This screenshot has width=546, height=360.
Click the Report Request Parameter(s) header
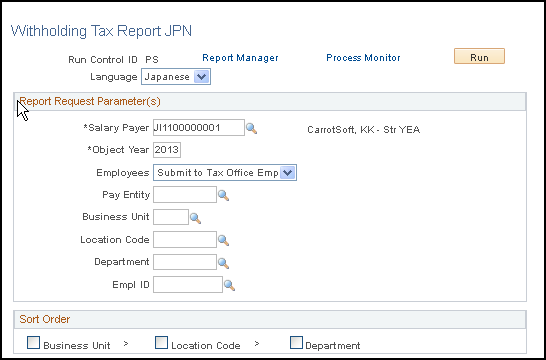(90, 101)
